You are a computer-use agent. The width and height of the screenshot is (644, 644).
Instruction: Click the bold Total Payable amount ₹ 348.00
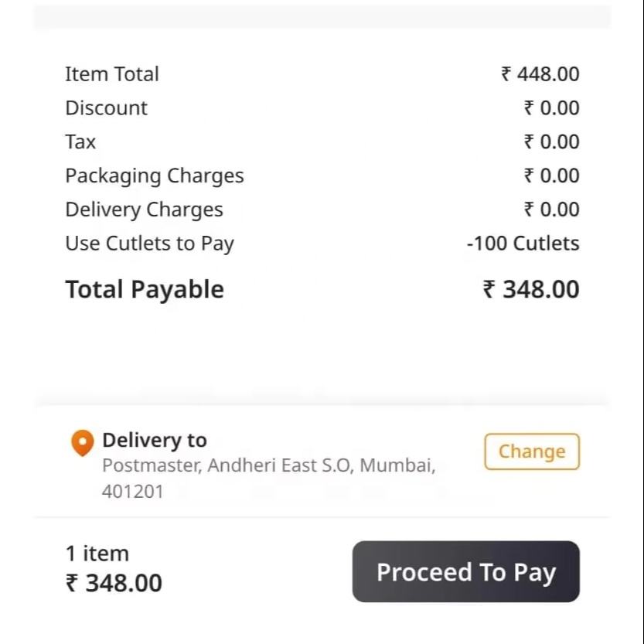click(531, 290)
